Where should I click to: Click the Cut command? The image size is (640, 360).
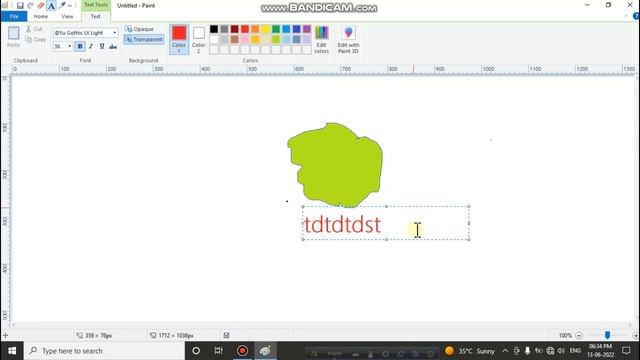click(34, 29)
